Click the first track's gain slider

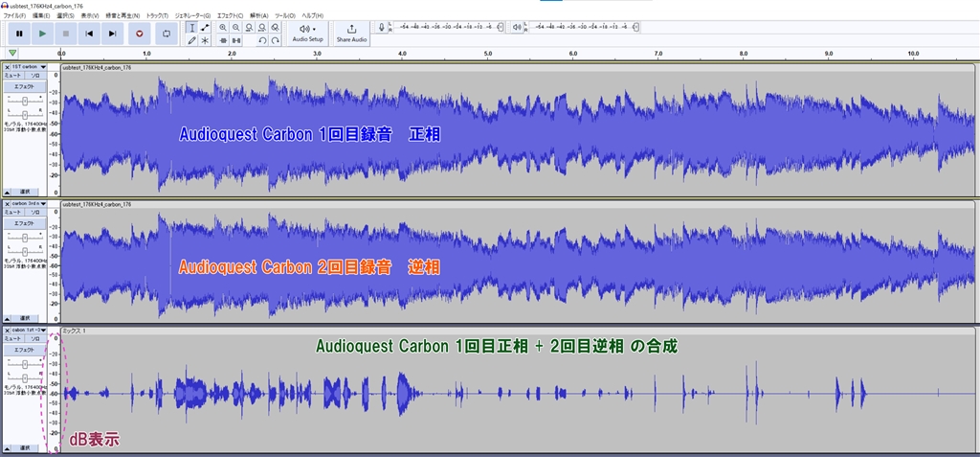(x=24, y=99)
